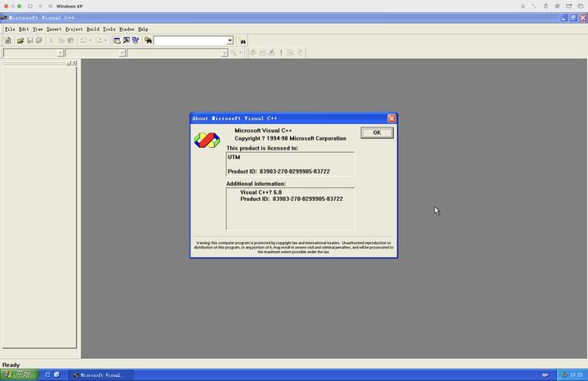Viewport: 588px width, 381px height.
Task: Open the Build menu
Action: pos(92,29)
